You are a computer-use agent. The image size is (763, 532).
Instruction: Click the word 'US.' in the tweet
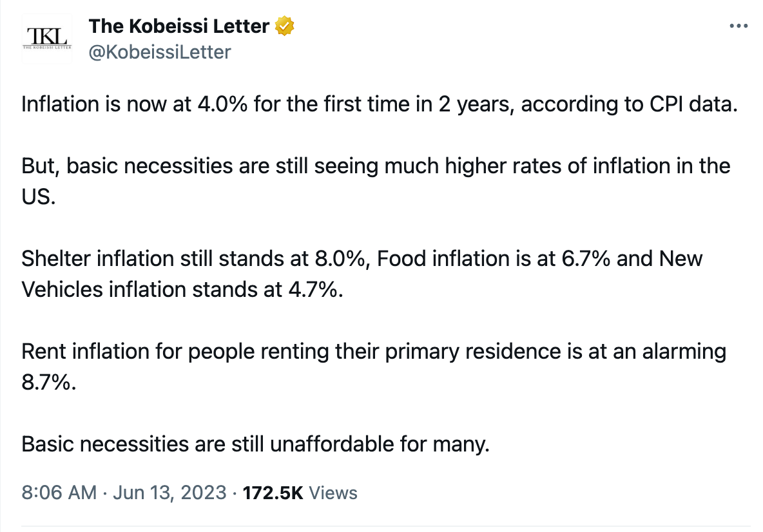[39, 197]
